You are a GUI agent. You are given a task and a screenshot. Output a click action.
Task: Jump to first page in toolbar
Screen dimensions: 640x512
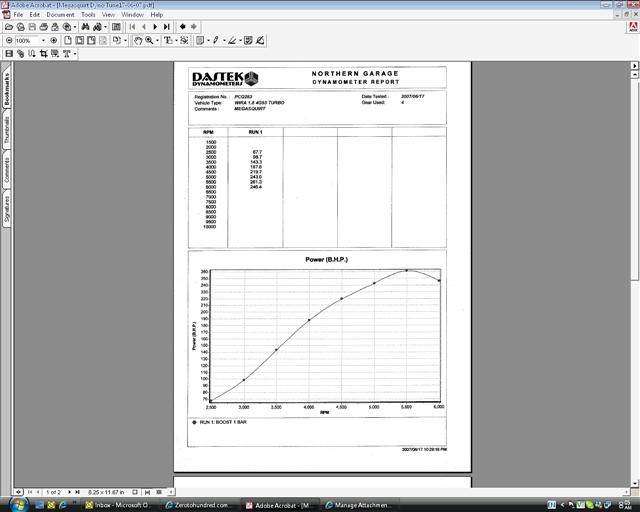pyautogui.click(x=130, y=28)
